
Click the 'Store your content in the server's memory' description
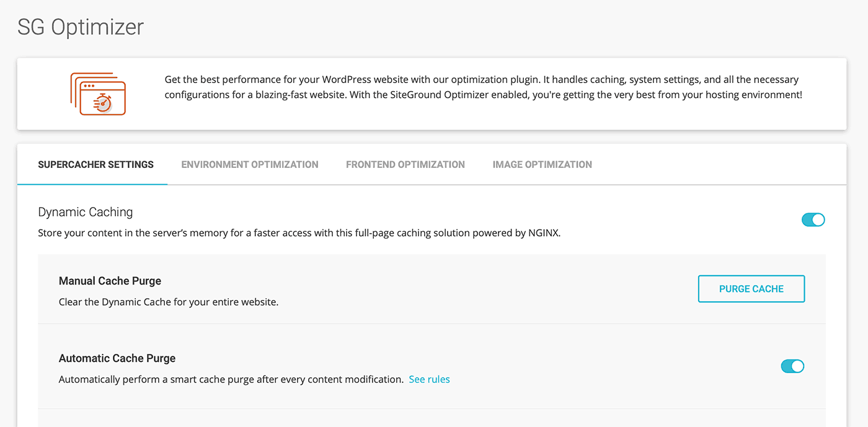coord(299,234)
